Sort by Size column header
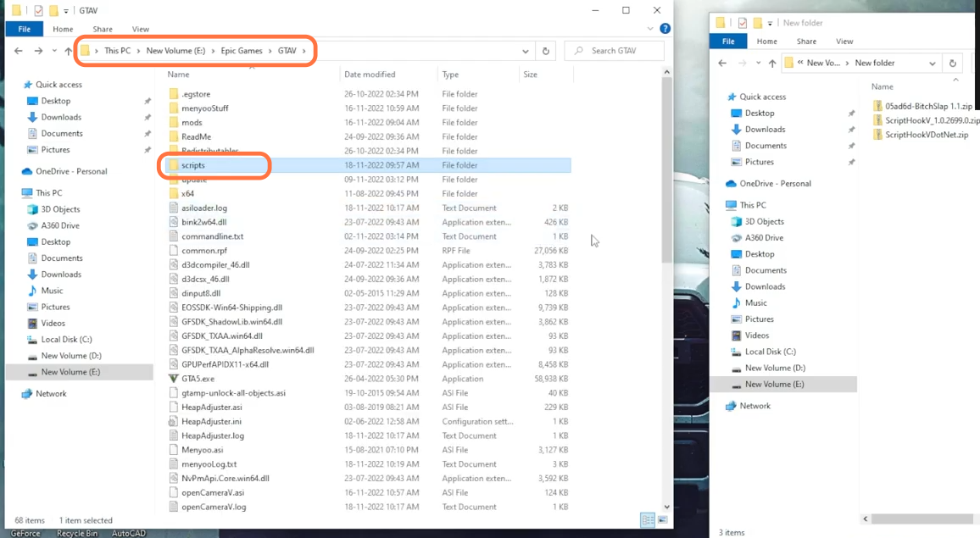The image size is (980, 538). click(530, 75)
